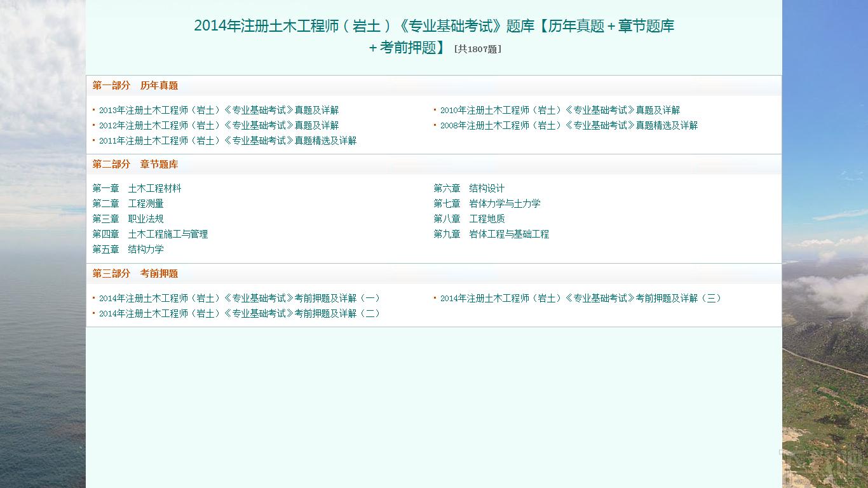Image resolution: width=868 pixels, height=488 pixels.
Task: Open the 2013年《专业基础考试》真题及详解 link
Action: click(x=218, y=109)
